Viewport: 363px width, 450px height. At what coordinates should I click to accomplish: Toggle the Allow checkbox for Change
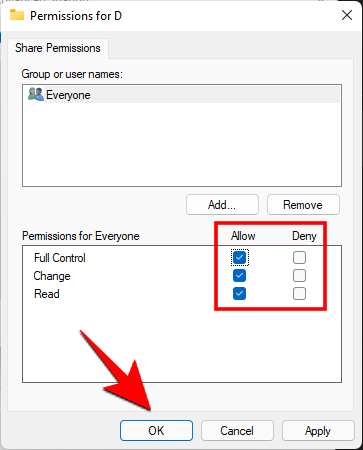point(239,276)
